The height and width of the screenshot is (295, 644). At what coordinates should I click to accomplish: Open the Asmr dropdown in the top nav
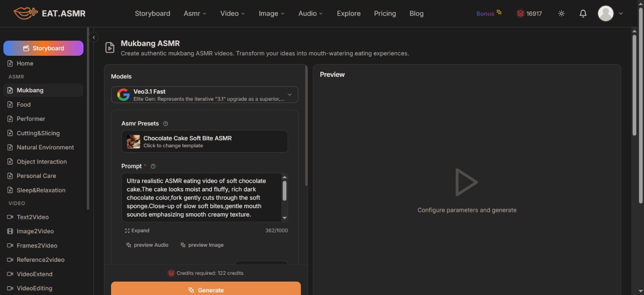tap(195, 13)
